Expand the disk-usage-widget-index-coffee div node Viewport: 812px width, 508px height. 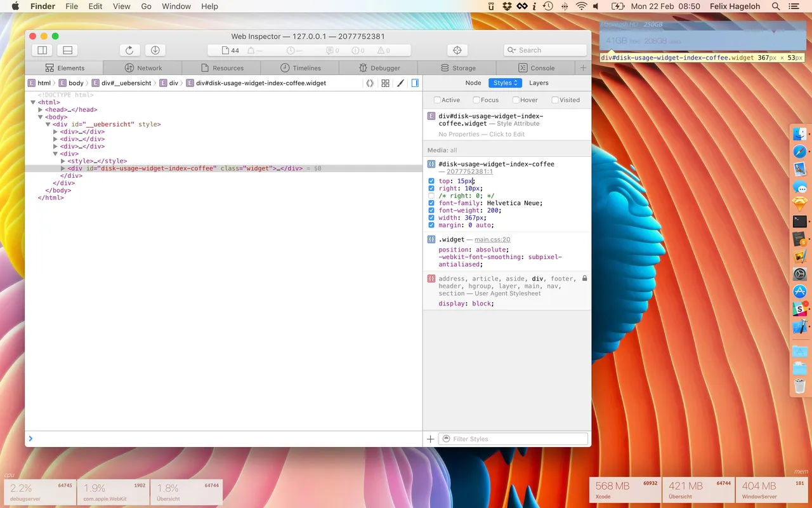pyautogui.click(x=63, y=169)
